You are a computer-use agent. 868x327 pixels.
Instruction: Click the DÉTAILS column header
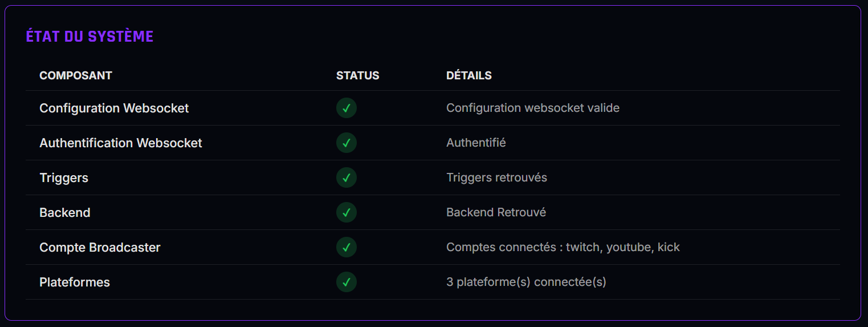[468, 75]
